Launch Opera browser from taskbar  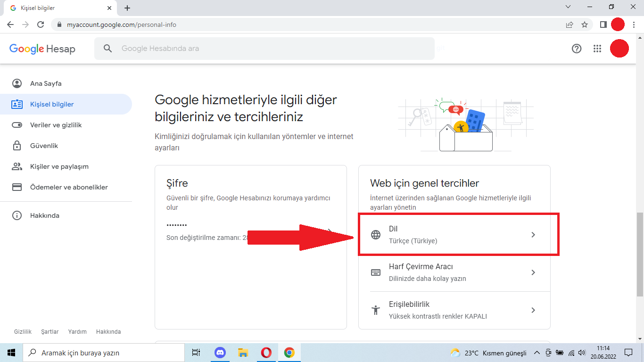(x=266, y=353)
